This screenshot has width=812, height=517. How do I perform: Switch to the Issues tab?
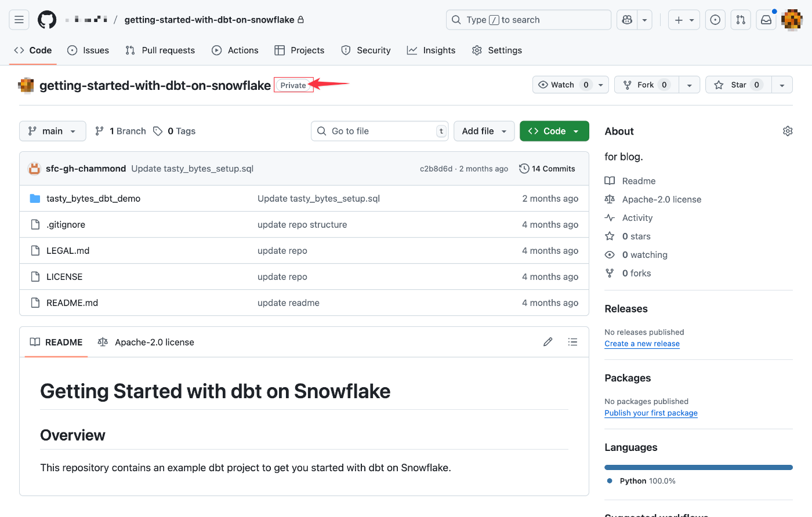pyautogui.click(x=88, y=50)
